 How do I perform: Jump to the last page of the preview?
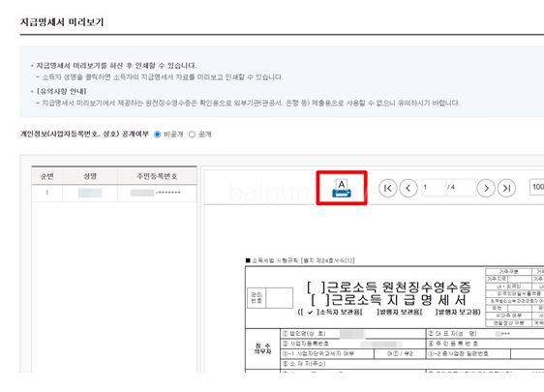click(x=506, y=188)
